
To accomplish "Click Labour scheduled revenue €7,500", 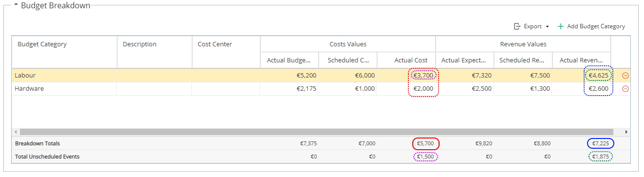I will coord(540,76).
